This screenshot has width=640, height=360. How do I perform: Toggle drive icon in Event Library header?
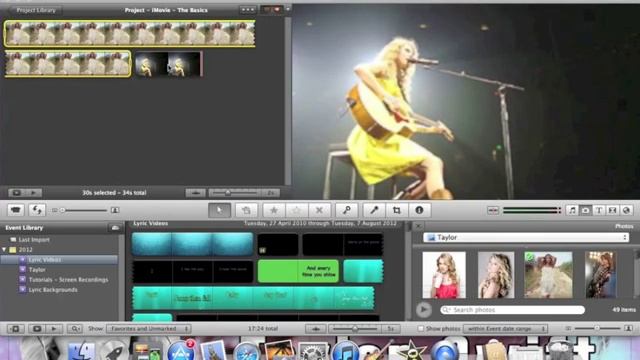pyautogui.click(x=115, y=228)
